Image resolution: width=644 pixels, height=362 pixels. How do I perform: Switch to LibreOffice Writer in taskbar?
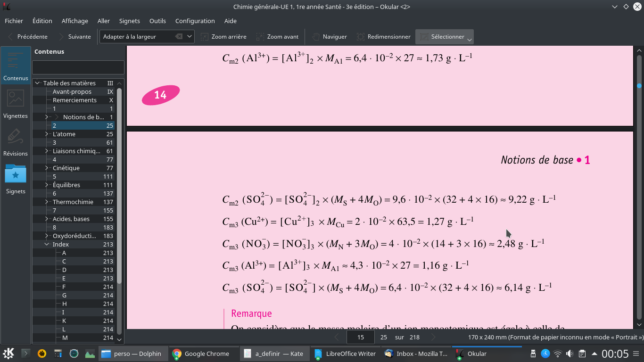(345, 354)
